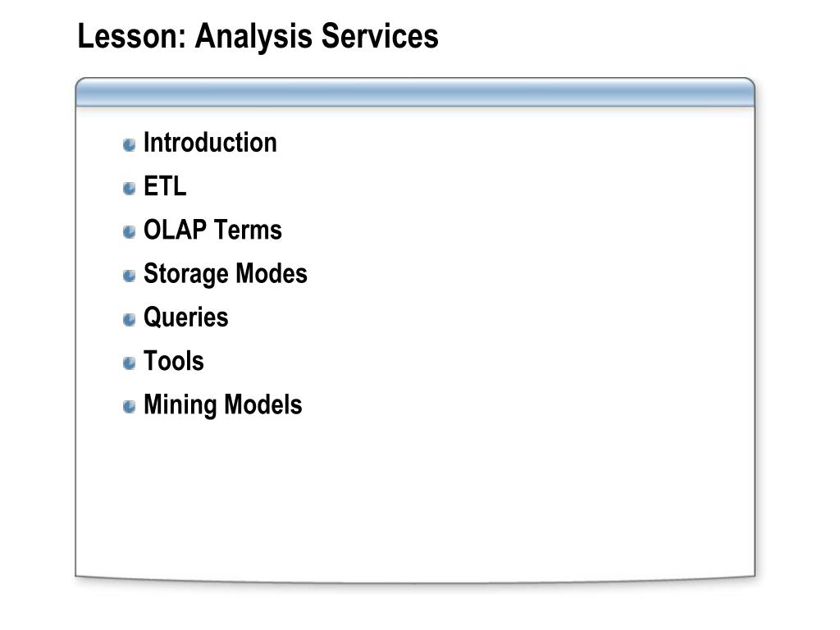Click the bullet icon beside ETL
Image resolution: width=840 pixels, height=630 pixels.
[129, 189]
